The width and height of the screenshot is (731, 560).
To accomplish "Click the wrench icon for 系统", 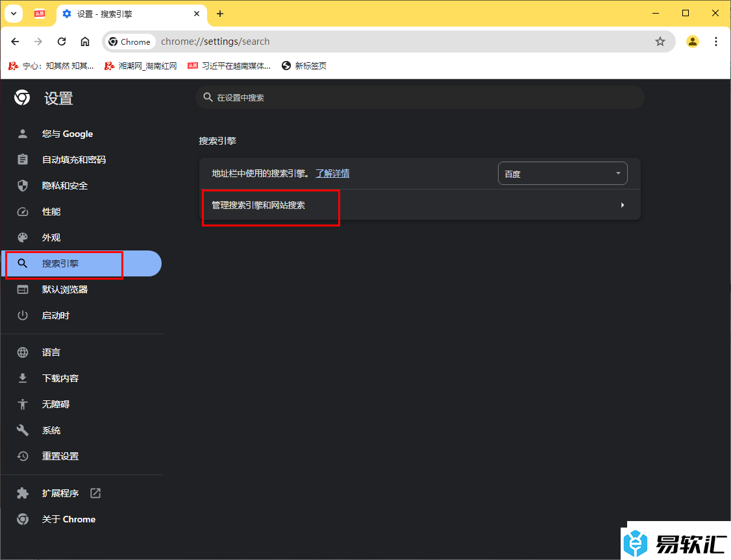I will (22, 430).
